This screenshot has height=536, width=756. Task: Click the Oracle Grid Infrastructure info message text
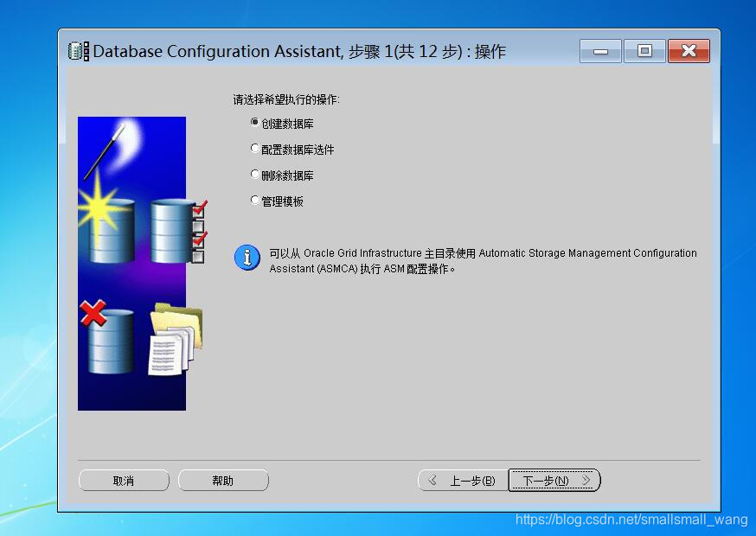[483, 261]
